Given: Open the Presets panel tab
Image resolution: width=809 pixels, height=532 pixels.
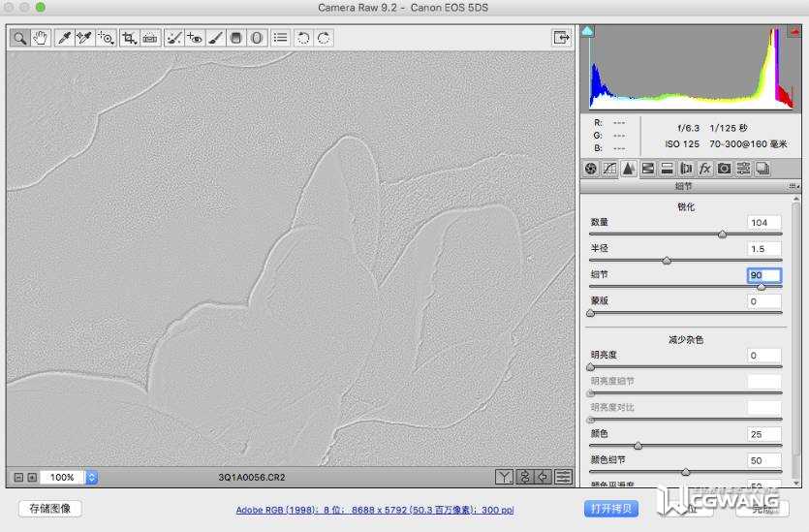Looking at the screenshot, I should point(743,169).
